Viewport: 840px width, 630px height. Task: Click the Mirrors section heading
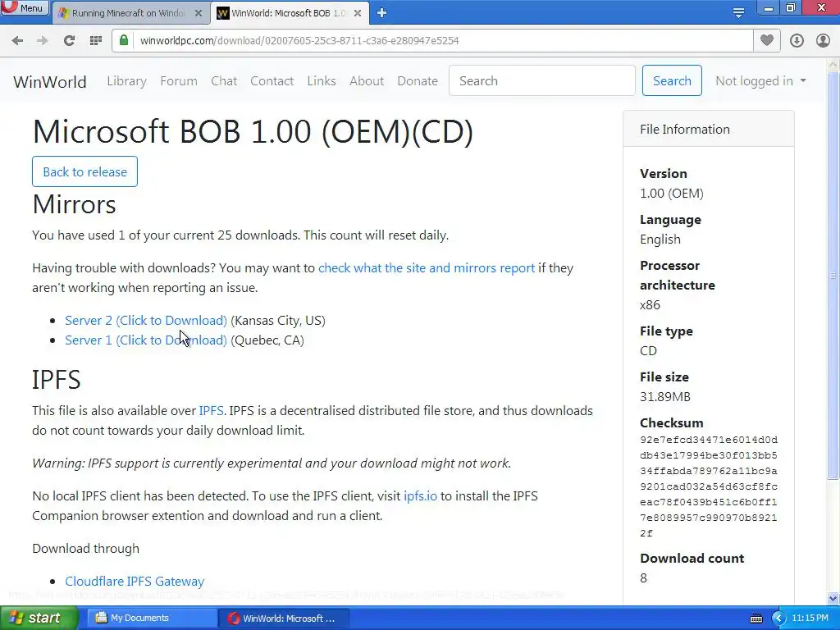click(x=74, y=204)
